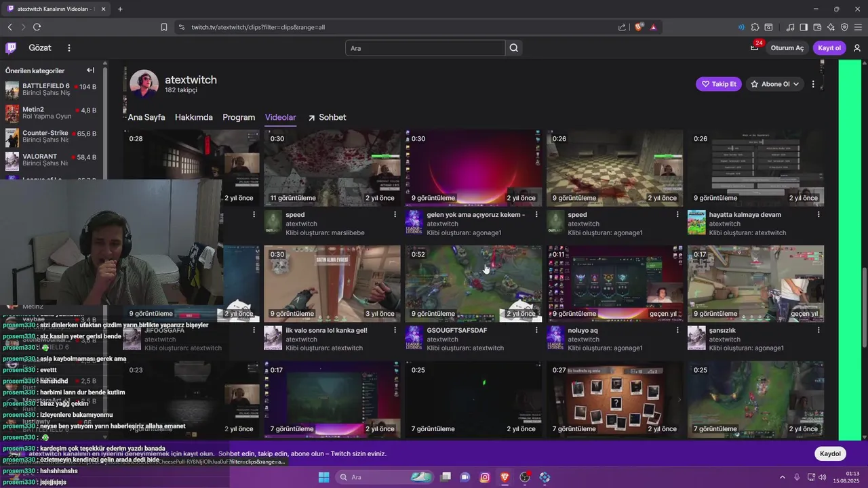
Task: Open the Brave playlist music note icon
Action: point(790,27)
